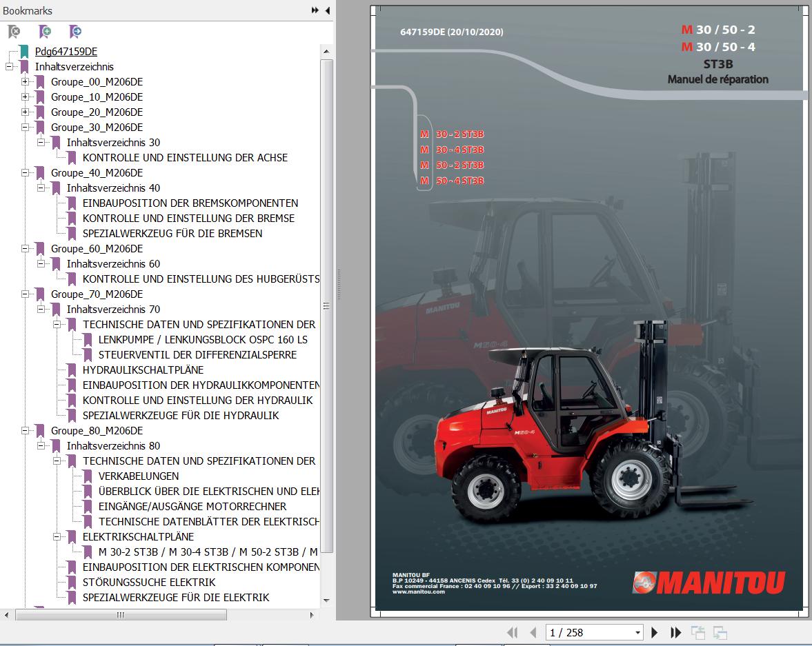The width and height of the screenshot is (812, 646).
Task: Select bookmark SPEZIALWERKZEUGE FÜR DIE HYDRAULIK
Action: pyautogui.click(x=181, y=416)
